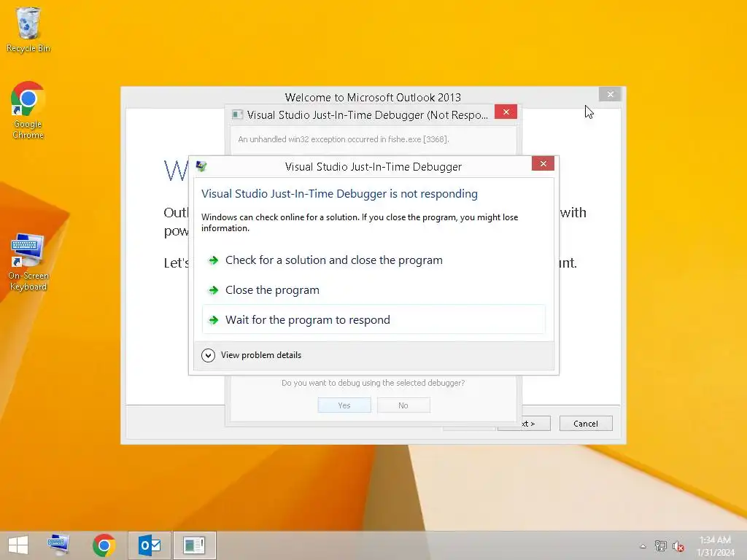Click the green arrow beside Close the program
The height and width of the screenshot is (560, 747).
coord(214,290)
